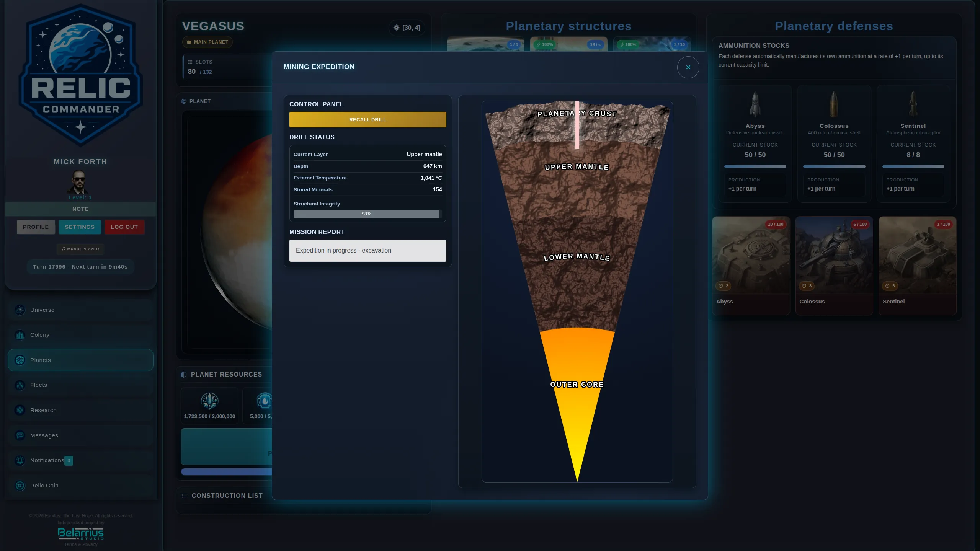Open the Messages icon
The width and height of the screenshot is (980, 551).
20,435
